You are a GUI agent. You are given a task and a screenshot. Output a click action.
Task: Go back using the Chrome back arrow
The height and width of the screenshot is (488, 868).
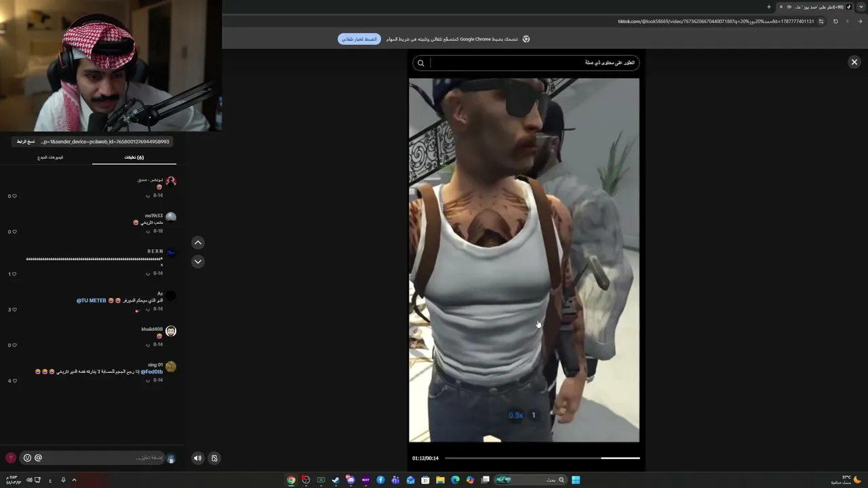point(861,21)
